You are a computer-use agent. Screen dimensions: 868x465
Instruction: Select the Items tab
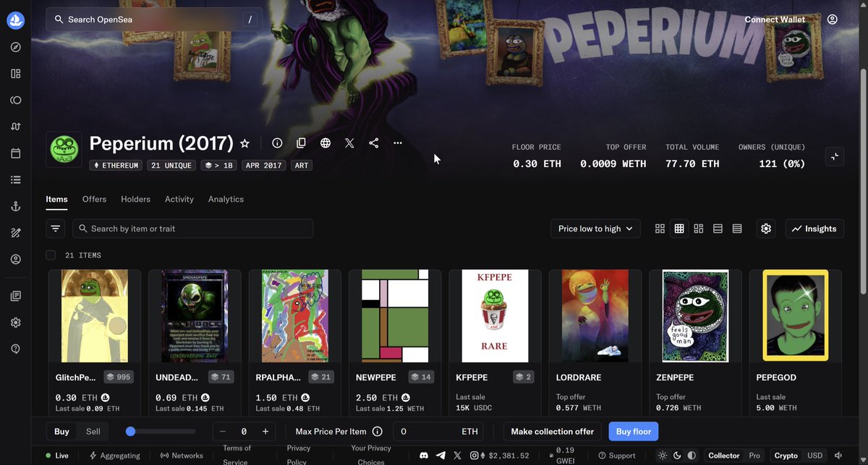point(56,199)
